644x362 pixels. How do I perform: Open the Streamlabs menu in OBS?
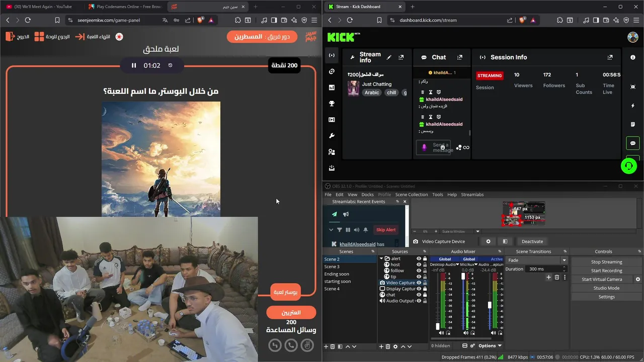click(472, 195)
